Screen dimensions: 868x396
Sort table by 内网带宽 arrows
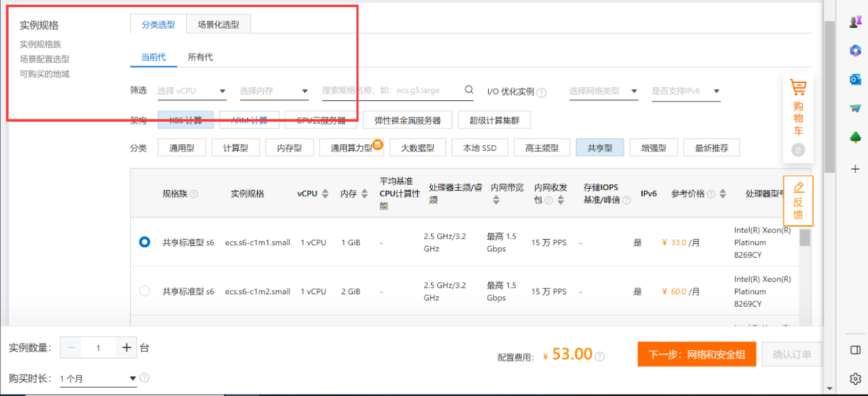[496, 200]
